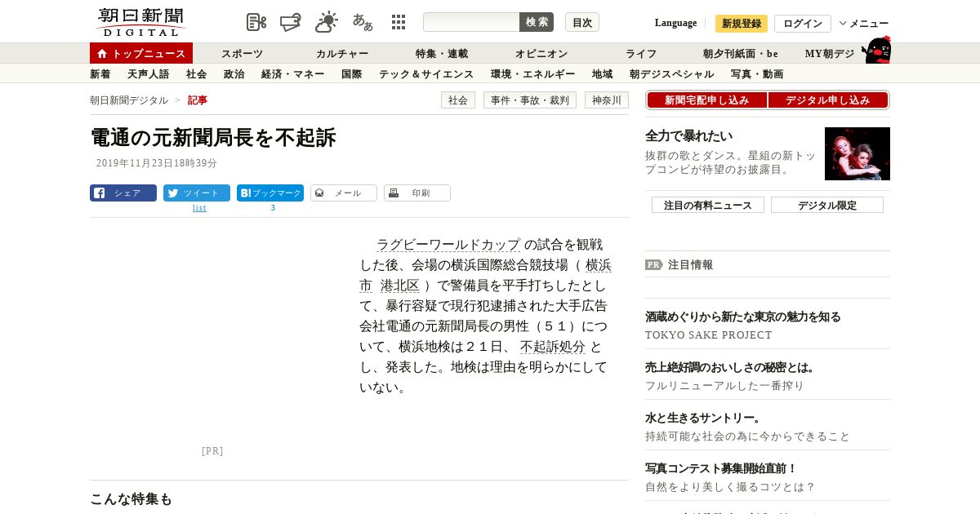
Task: Print the article with 印刷
Action: coord(417,193)
